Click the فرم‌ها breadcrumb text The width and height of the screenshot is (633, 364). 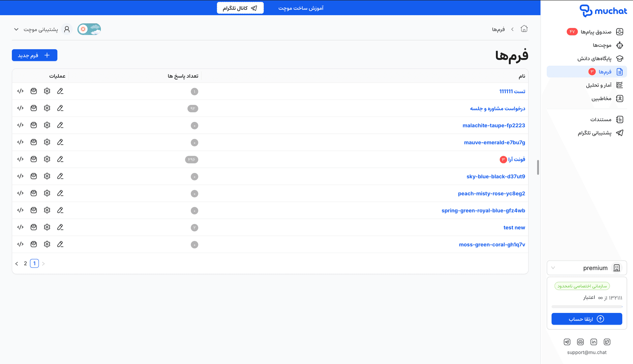point(498,29)
